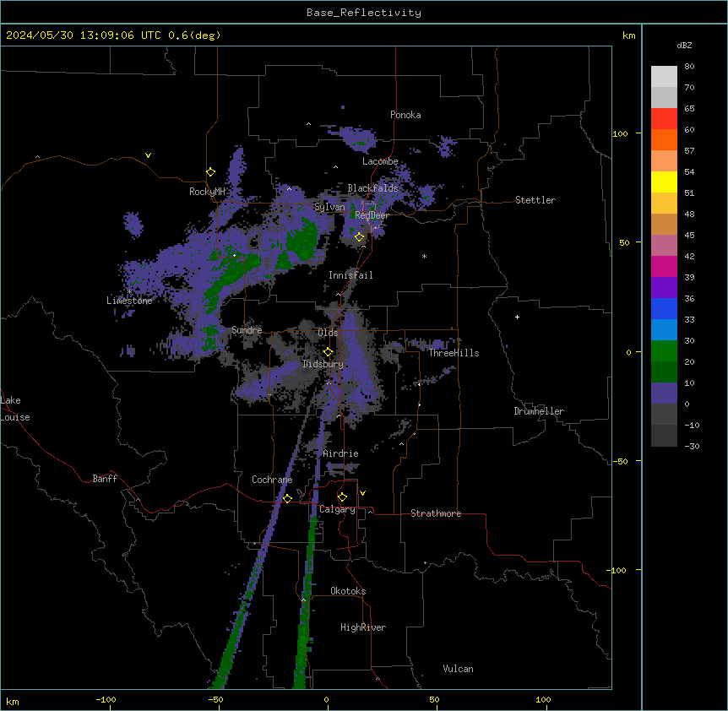Viewport: 728px width, 711px height.
Task: Click the 100 tick on the right axis
Action: click(x=620, y=133)
